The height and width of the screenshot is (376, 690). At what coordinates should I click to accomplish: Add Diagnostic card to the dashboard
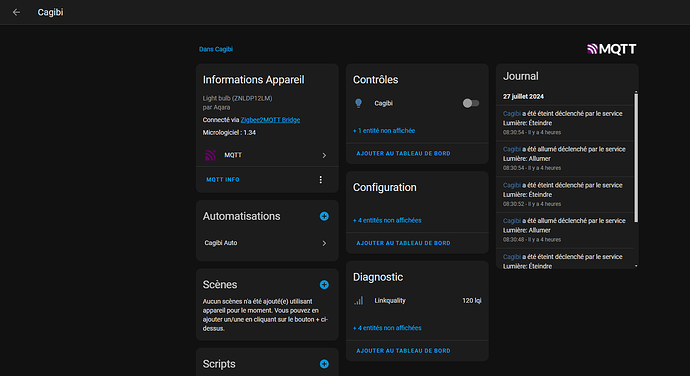(403, 351)
